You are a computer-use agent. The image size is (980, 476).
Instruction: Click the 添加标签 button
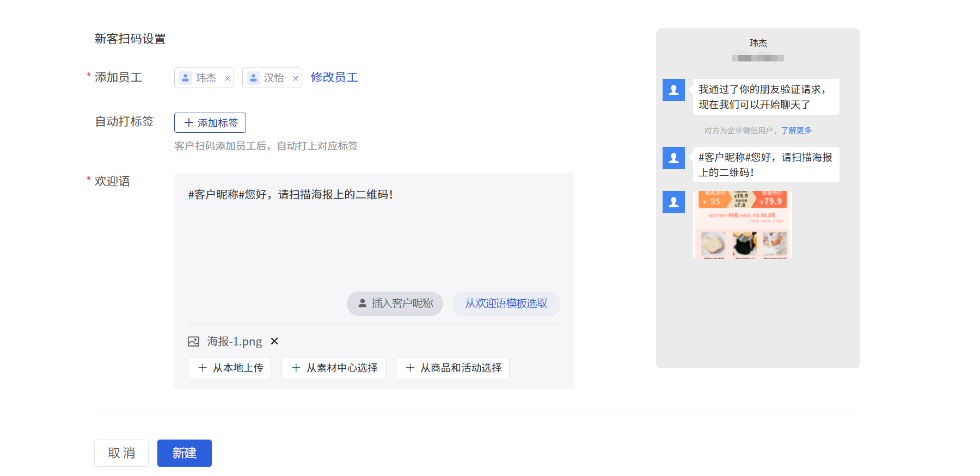coord(210,122)
